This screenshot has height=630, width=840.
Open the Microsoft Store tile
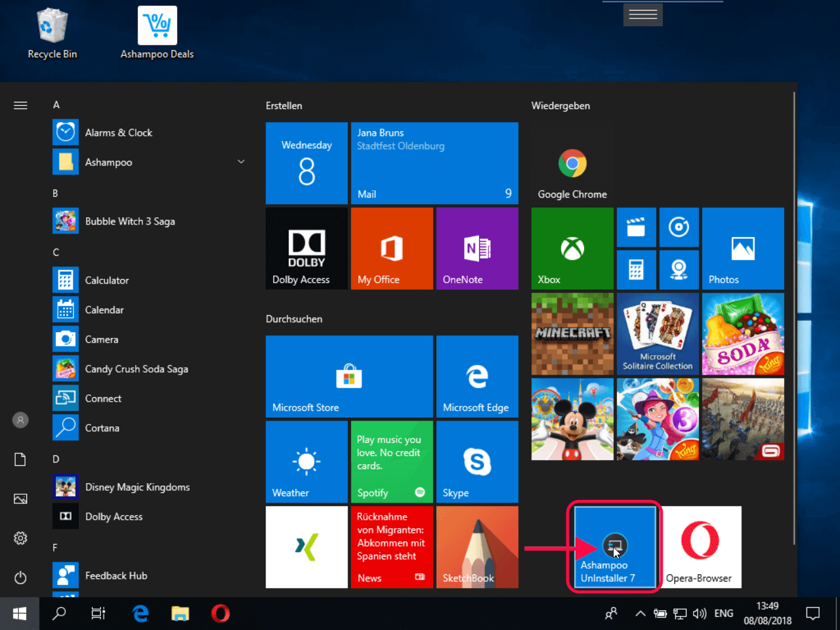[x=349, y=377]
